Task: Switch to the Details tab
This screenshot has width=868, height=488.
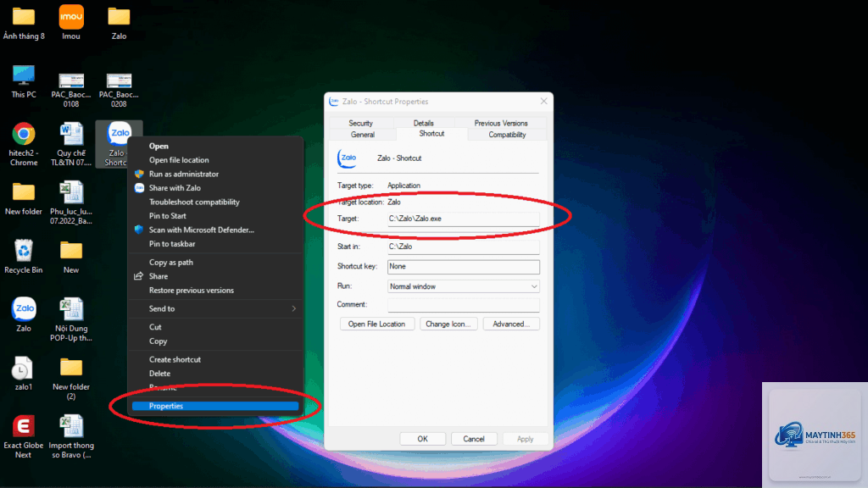Action: pyautogui.click(x=424, y=123)
